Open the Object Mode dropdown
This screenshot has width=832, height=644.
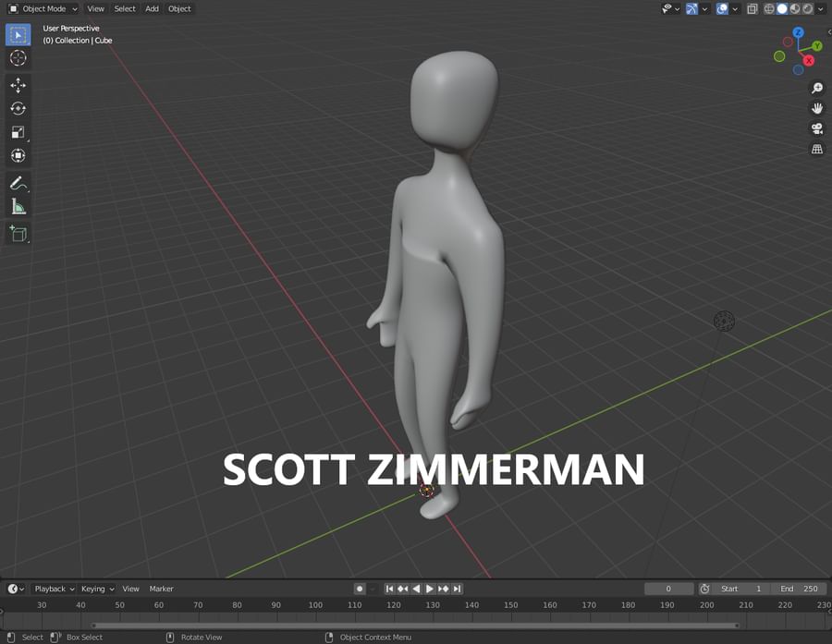43,9
